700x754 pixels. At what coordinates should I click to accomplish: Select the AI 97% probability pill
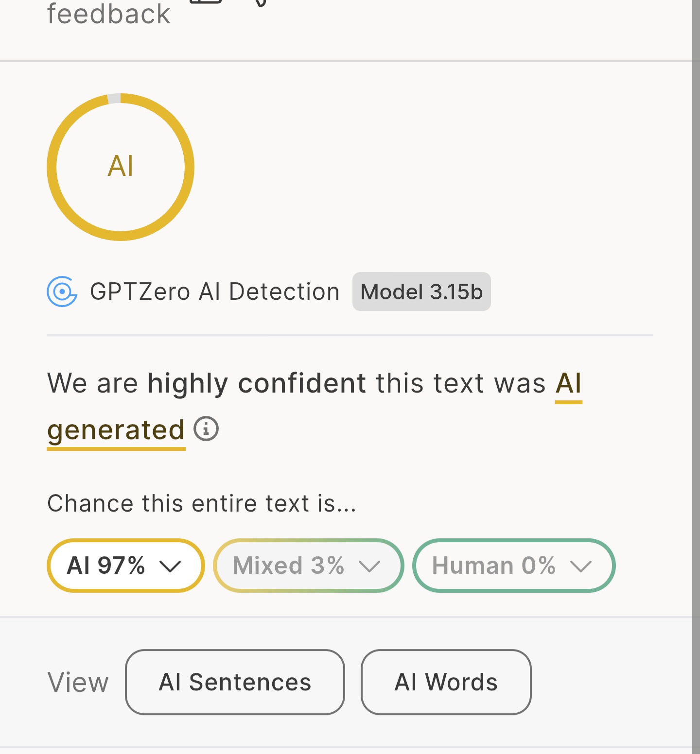click(125, 565)
